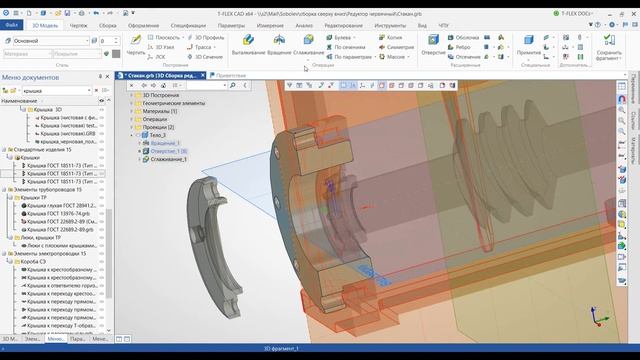The height and width of the screenshot is (360, 640).
Task: Select the Сглаживание (Blend) tool
Action: coord(309,44)
